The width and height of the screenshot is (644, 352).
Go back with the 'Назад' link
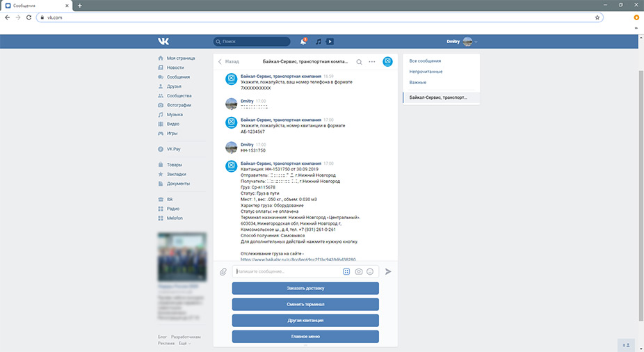point(228,62)
